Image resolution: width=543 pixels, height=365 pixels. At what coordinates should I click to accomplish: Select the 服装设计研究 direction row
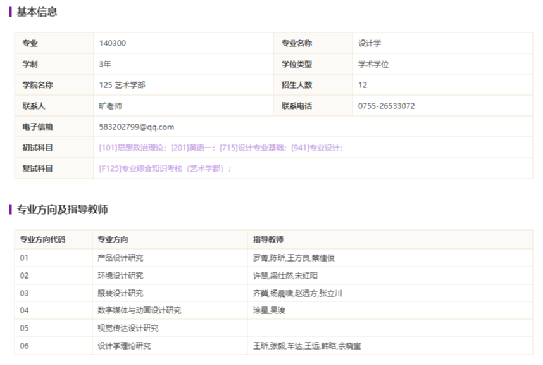(x=274, y=293)
